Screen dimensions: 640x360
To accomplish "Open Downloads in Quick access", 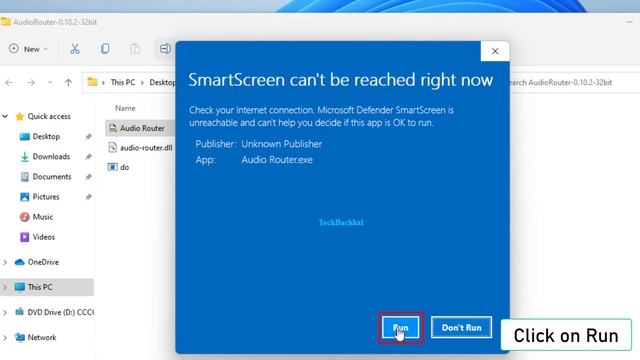I will [51, 156].
